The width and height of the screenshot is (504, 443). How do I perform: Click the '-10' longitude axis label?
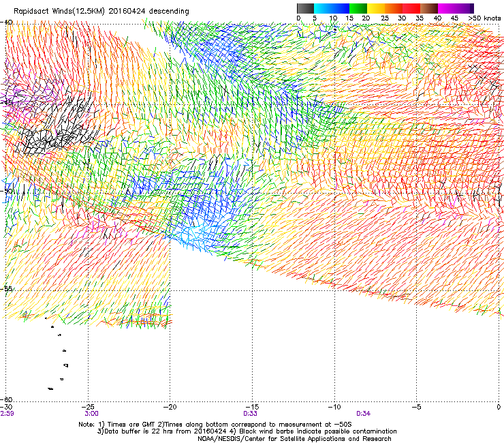tap(334, 407)
